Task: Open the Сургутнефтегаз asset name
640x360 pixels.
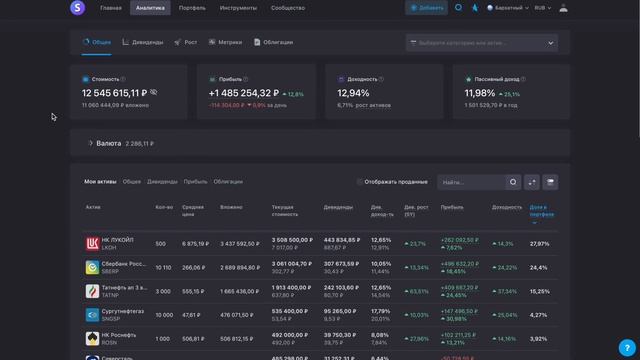Action: [123, 311]
